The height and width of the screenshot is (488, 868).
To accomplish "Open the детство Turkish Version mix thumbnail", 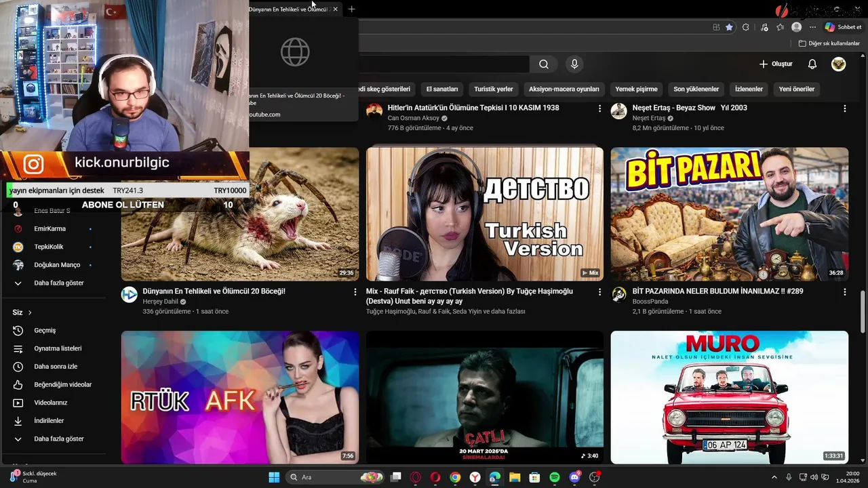I will pyautogui.click(x=484, y=214).
